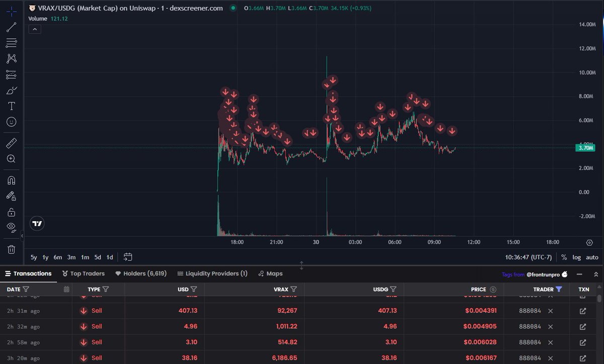Remove trader filter on 3.10 row
This screenshot has width=604, height=364.
[x=550, y=342]
